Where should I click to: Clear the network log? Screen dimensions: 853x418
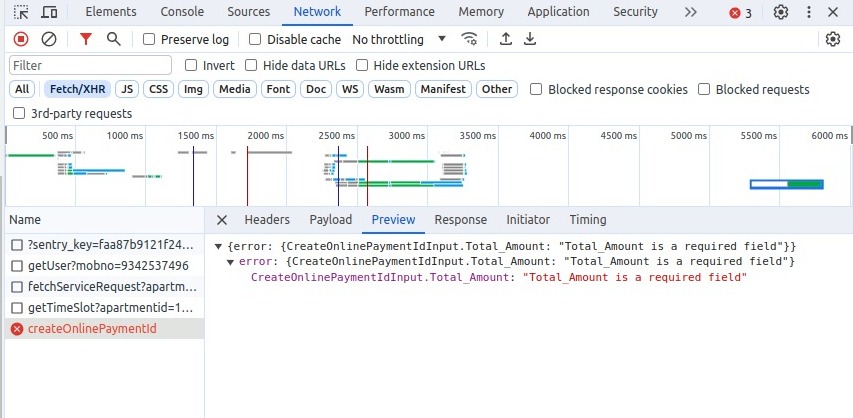coord(49,39)
